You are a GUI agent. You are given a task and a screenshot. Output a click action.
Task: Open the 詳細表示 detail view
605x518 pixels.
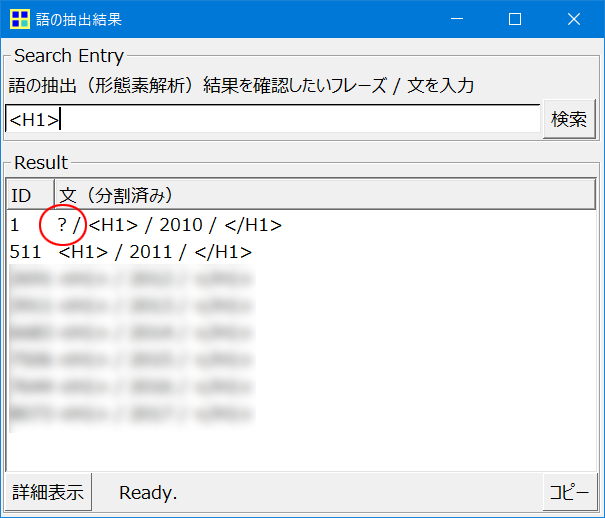coord(48,492)
